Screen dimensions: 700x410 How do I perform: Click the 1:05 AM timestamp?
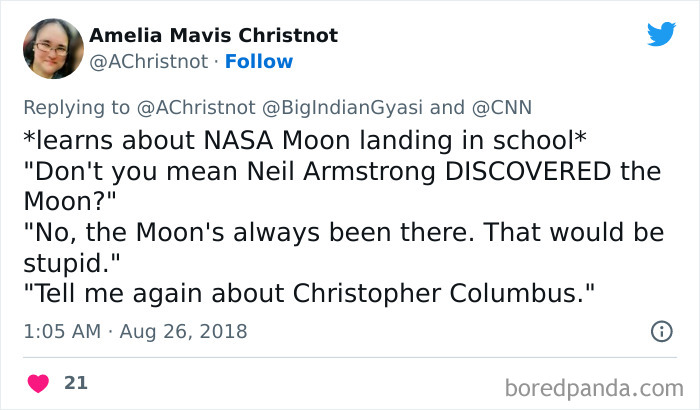click(x=59, y=331)
